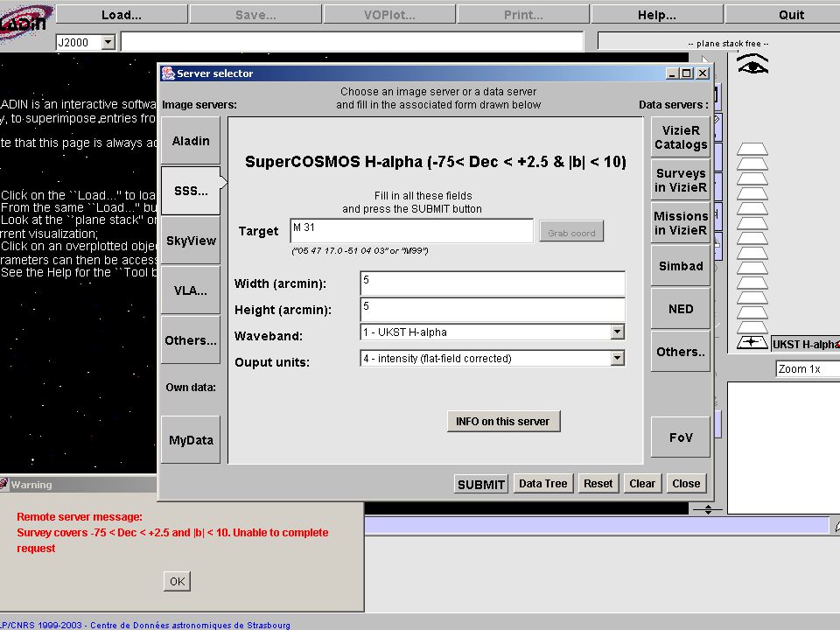The height and width of the screenshot is (630, 840).
Task: Open VizieR Catalogs data server
Action: pyautogui.click(x=681, y=137)
